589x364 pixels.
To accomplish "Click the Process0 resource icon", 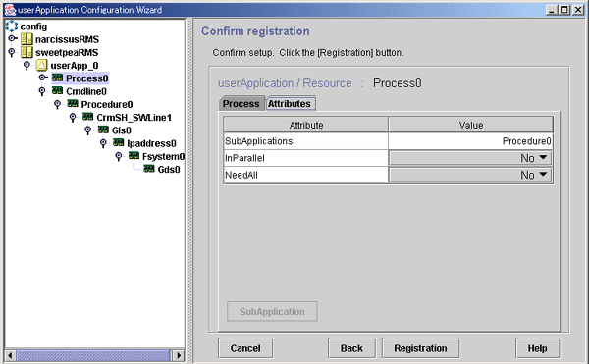I will (57, 78).
